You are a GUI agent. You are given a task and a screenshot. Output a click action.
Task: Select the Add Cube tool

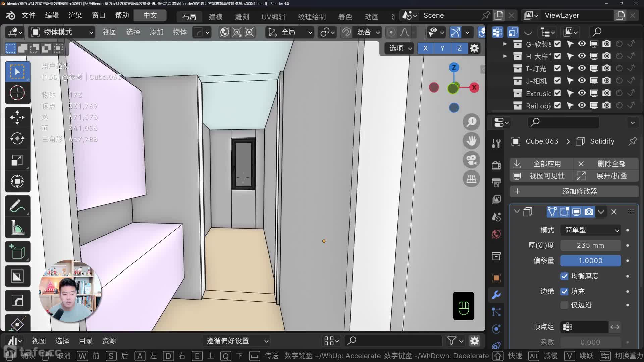pos(17,252)
